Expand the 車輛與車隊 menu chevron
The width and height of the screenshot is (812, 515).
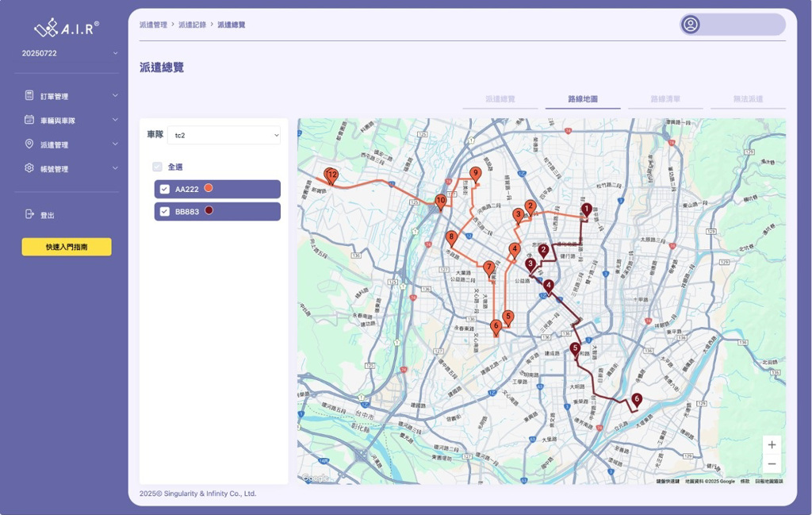click(115, 120)
